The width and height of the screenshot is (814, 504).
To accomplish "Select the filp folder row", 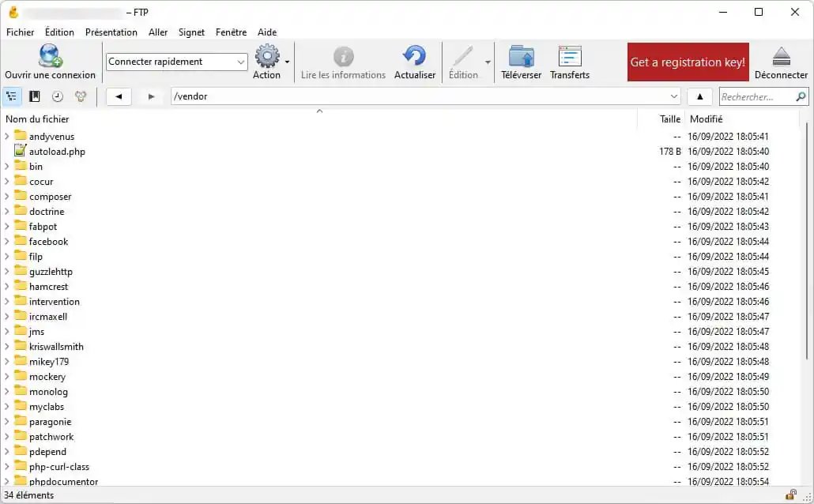I will pos(400,257).
